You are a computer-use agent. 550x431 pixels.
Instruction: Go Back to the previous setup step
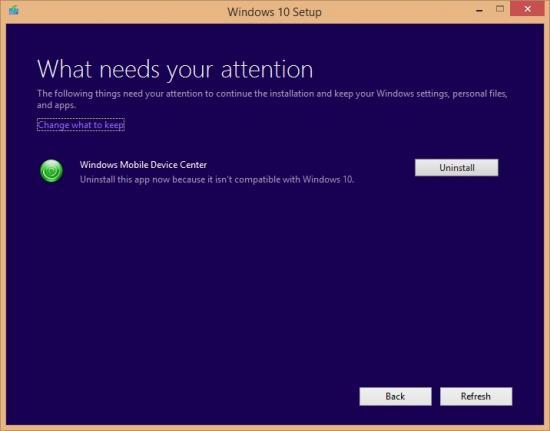pyautogui.click(x=395, y=396)
